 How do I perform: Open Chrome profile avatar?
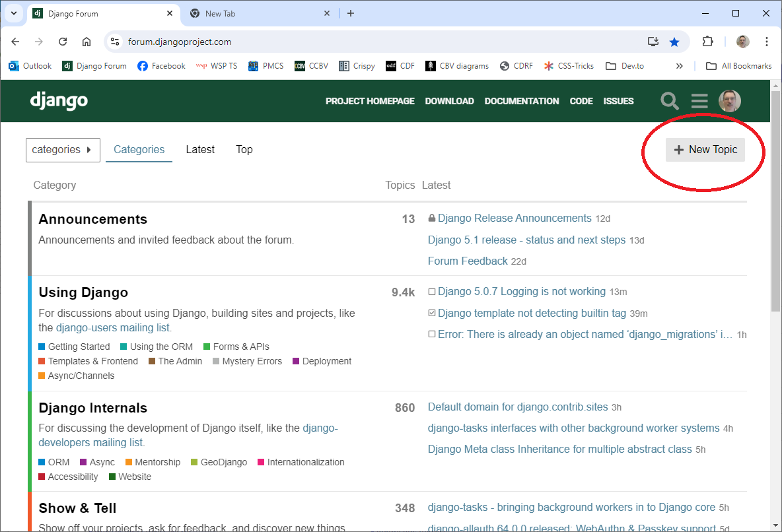(x=742, y=42)
